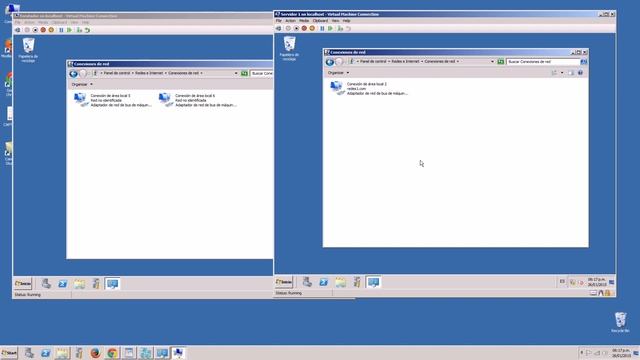
Task: Click the orange Save icon in Servidor 1 toolbar
Action: tap(312, 29)
